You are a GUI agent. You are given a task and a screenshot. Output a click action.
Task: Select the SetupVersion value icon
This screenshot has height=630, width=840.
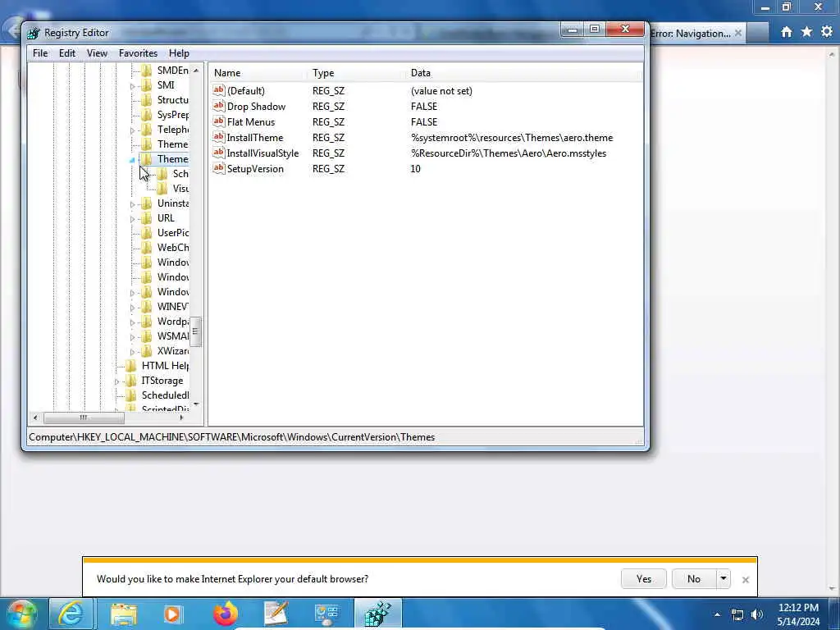[218, 167]
